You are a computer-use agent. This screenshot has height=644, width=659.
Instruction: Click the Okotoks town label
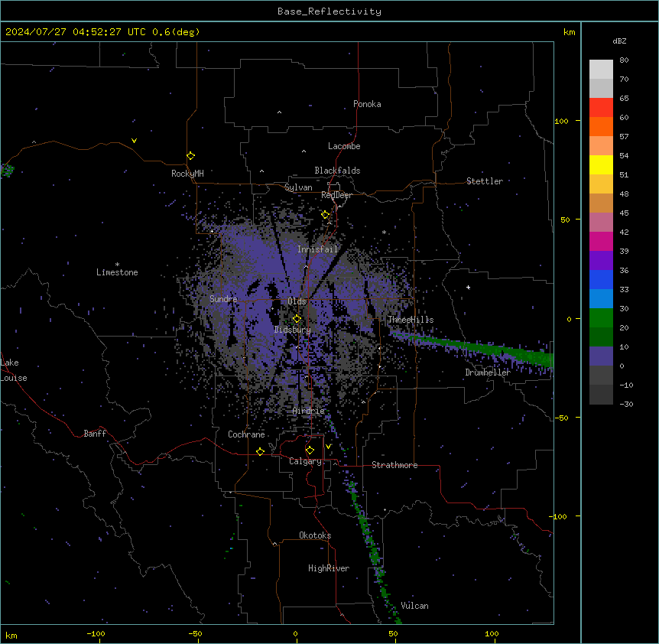315,535
